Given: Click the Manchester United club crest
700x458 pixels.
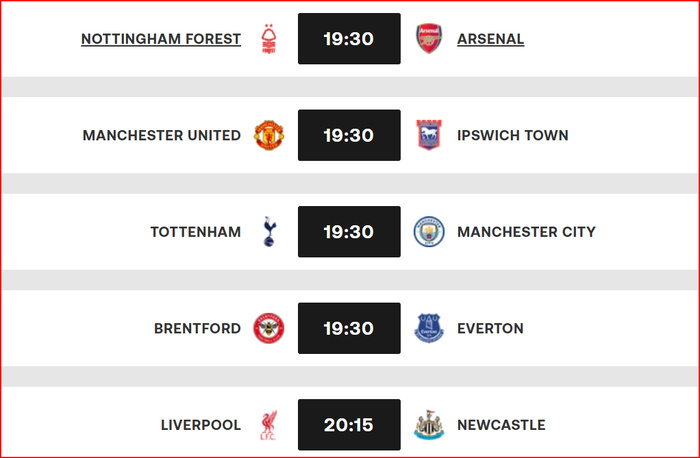Looking at the screenshot, I should [268, 135].
